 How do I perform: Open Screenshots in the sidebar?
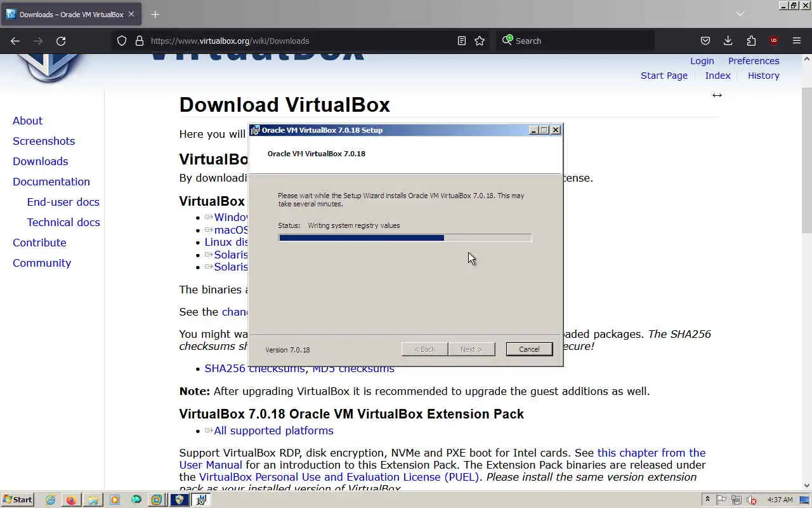tap(44, 141)
